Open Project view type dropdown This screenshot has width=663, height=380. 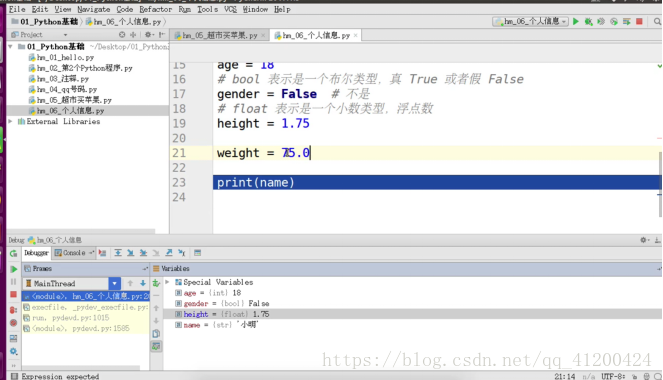65,35
